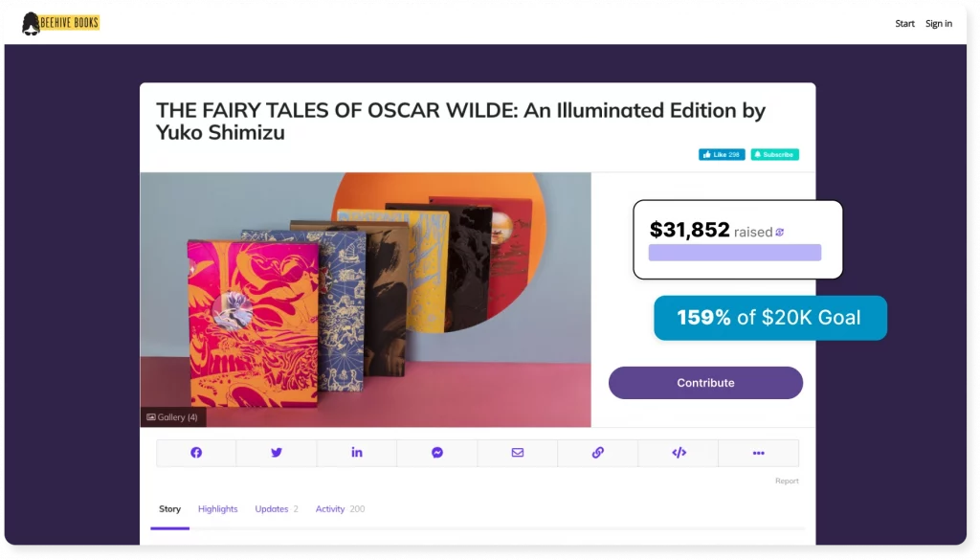This screenshot has height=560, width=980.
Task: Open embed code icon
Action: (x=679, y=453)
